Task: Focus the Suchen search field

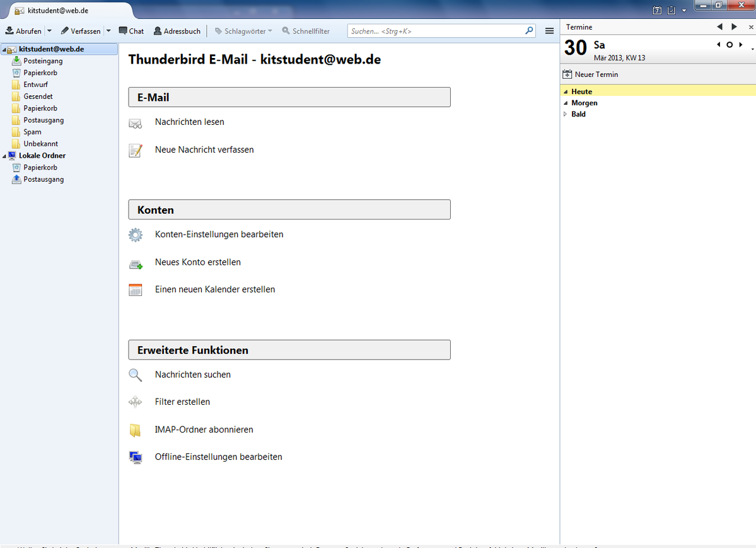Action: pos(441,31)
